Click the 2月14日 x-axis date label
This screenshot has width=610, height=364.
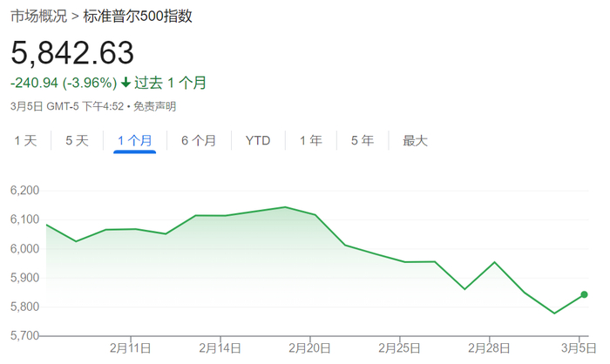(220, 348)
